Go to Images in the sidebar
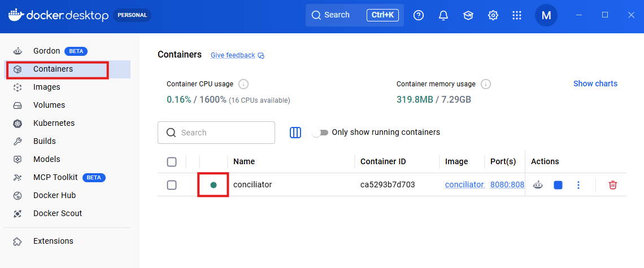 67,87
